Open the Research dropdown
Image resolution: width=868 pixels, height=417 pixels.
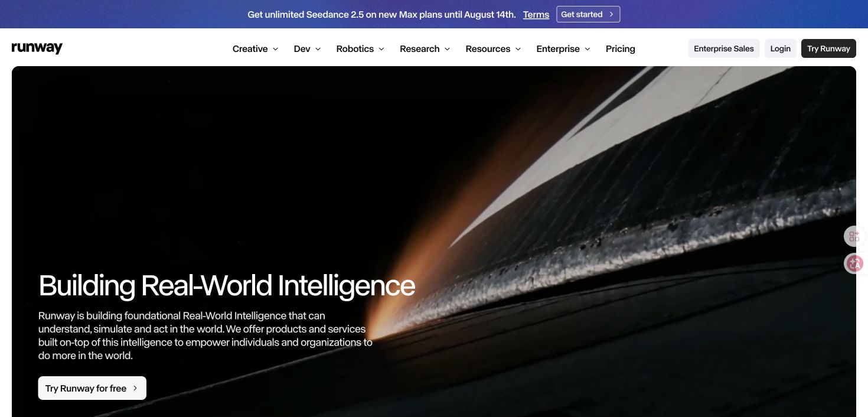(425, 49)
